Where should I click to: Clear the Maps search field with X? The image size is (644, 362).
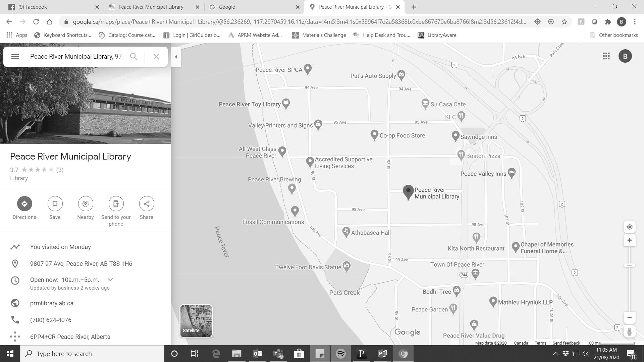coord(156,57)
